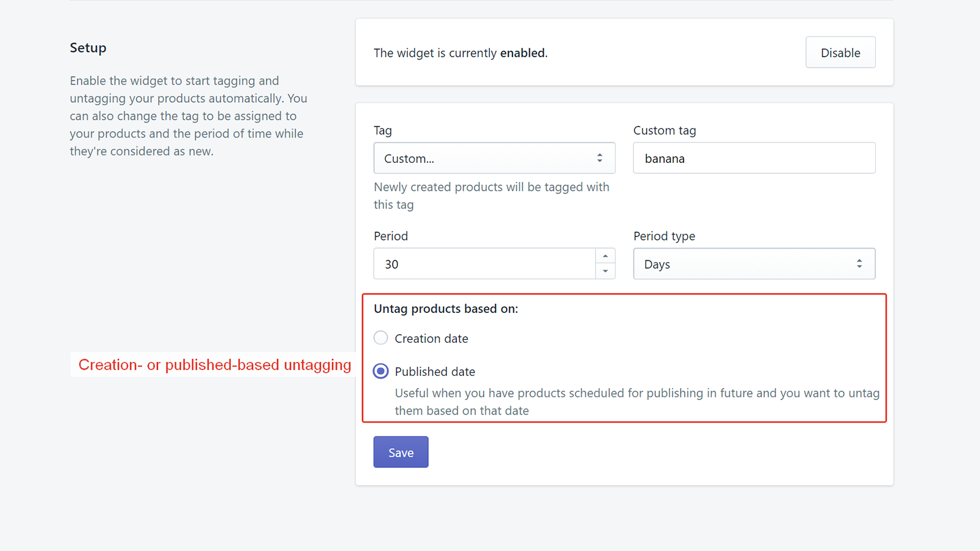Click the Days selector chevron icon
980x551 pixels.
click(859, 264)
